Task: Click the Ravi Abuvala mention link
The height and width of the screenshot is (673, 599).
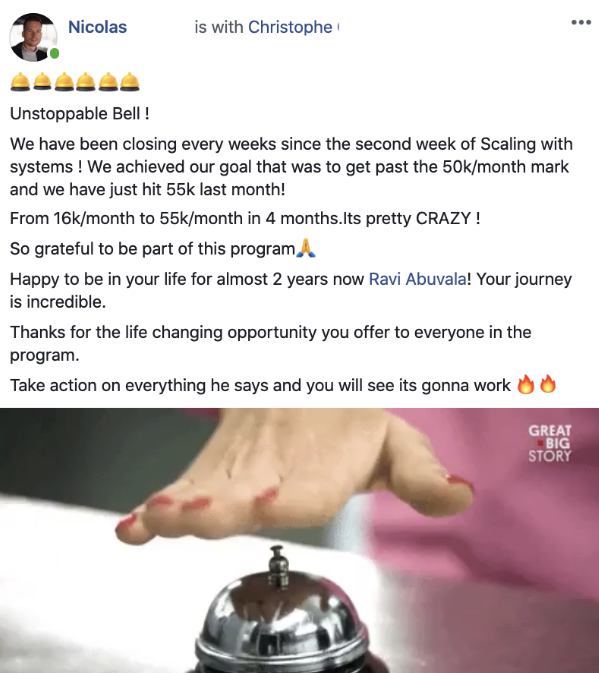Action: pos(418,279)
